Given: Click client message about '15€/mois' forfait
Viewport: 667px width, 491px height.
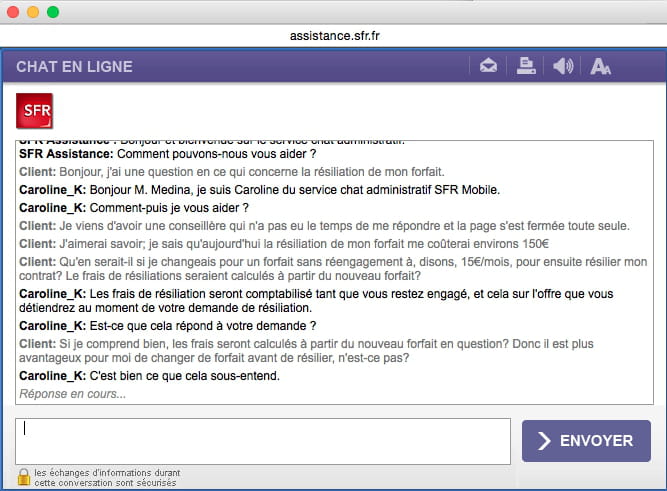Looking at the screenshot, I should pyautogui.click(x=334, y=268).
